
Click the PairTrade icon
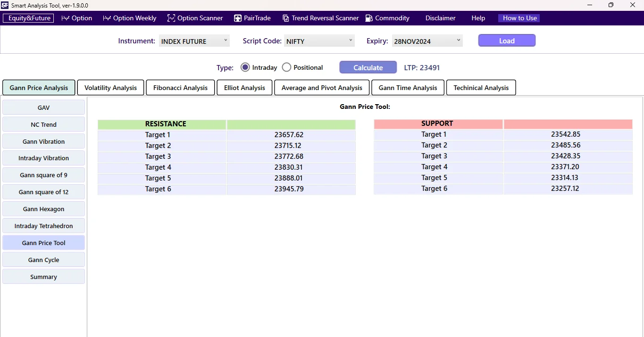(237, 18)
